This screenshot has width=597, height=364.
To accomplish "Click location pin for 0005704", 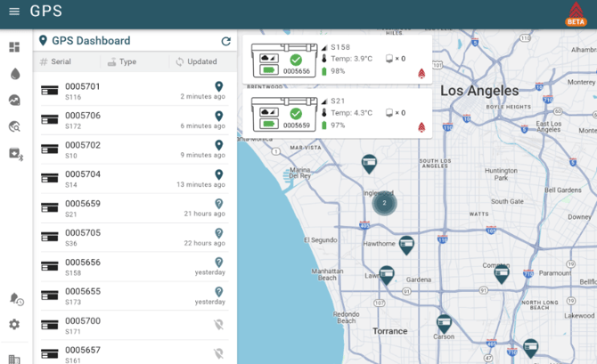I will tap(219, 174).
